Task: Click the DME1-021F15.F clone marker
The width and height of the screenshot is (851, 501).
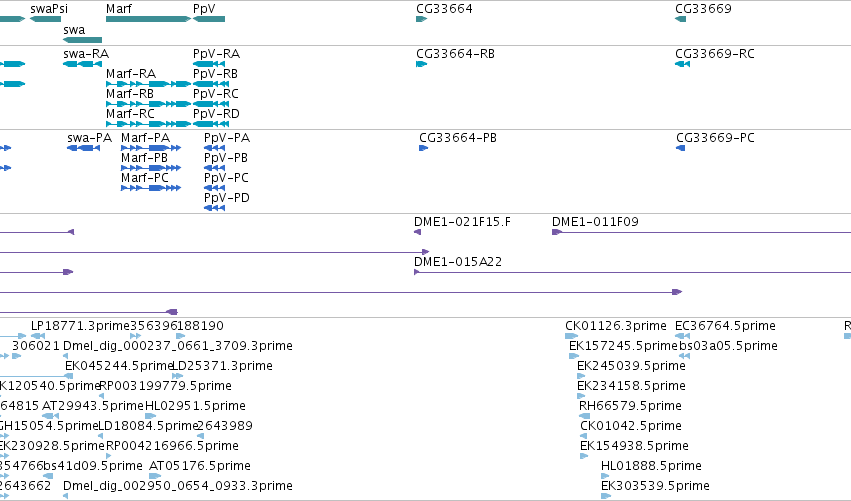Action: click(417, 232)
